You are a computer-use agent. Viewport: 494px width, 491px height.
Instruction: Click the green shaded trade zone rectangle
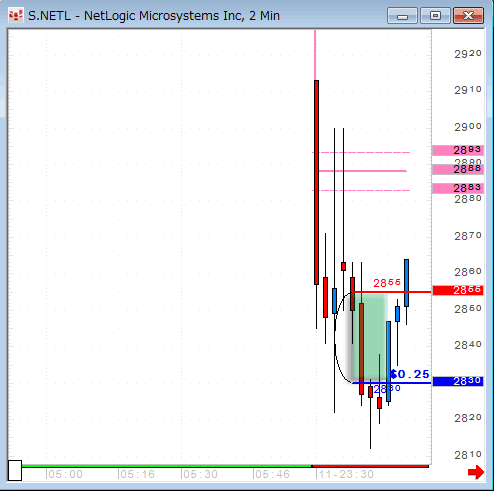click(x=370, y=337)
